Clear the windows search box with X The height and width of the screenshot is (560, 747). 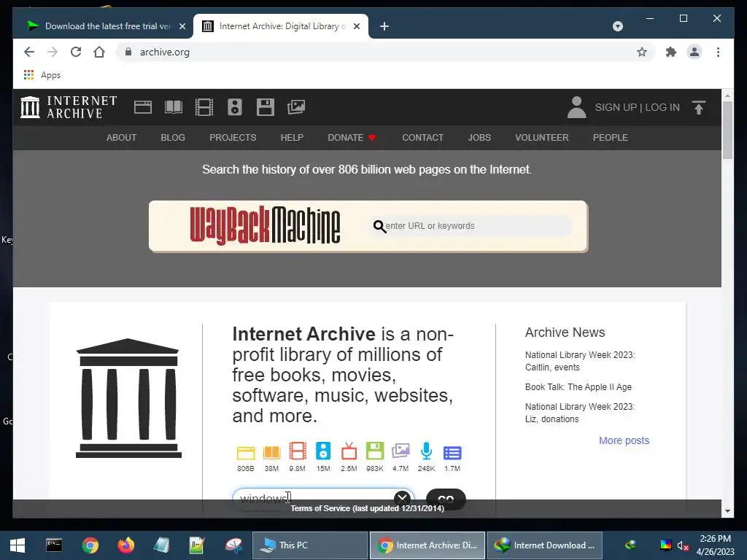click(x=402, y=498)
